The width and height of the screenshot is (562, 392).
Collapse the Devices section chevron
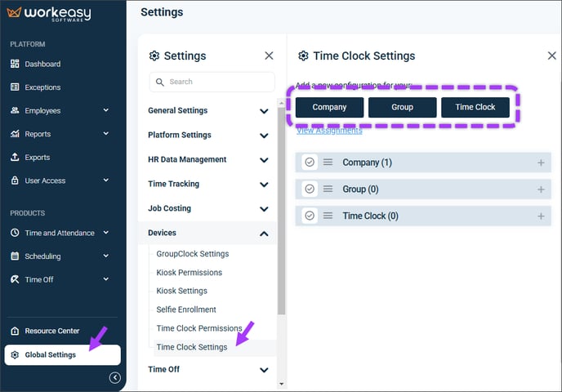[264, 234]
